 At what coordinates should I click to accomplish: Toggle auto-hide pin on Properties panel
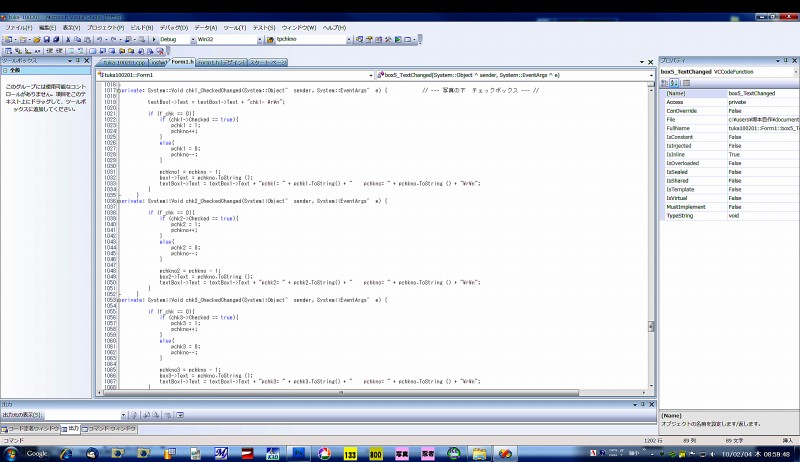click(783, 61)
